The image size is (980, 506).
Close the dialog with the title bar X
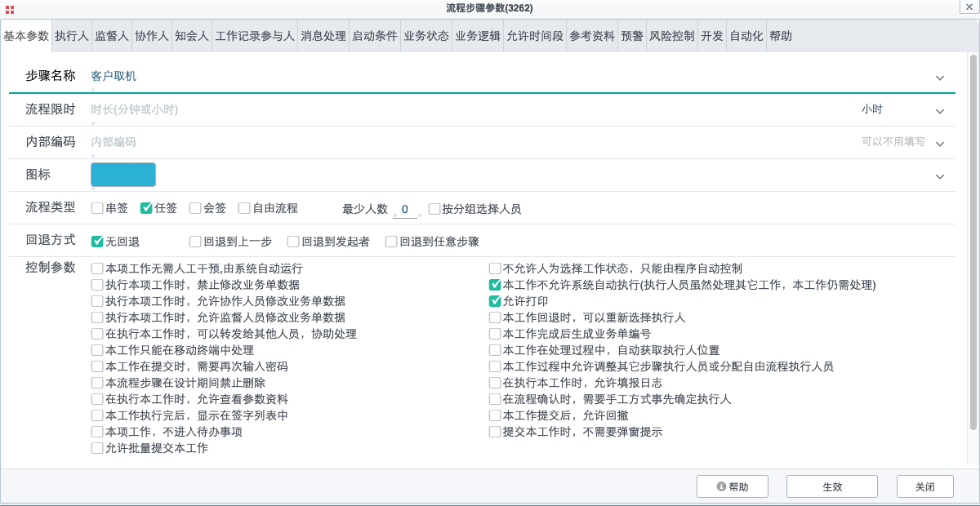pyautogui.click(x=967, y=7)
